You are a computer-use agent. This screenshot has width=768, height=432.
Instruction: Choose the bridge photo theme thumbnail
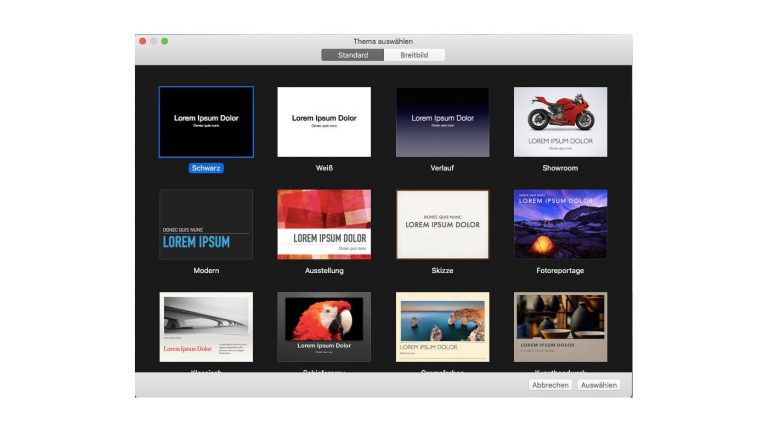206,327
